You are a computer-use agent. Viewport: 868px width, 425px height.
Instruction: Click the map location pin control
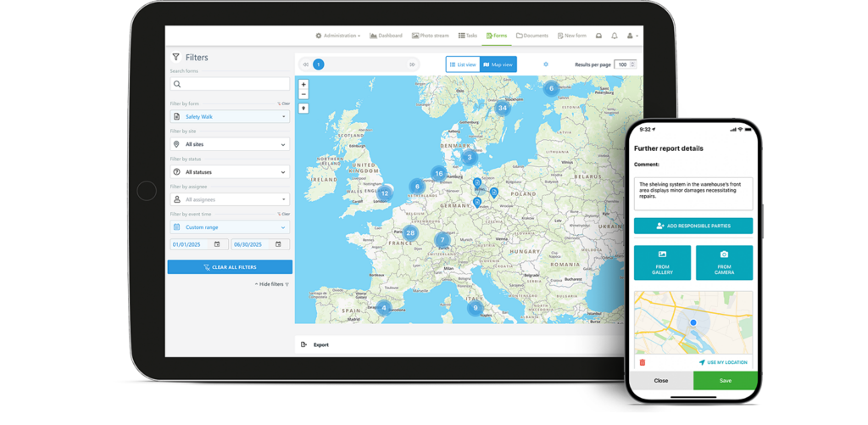click(x=303, y=109)
